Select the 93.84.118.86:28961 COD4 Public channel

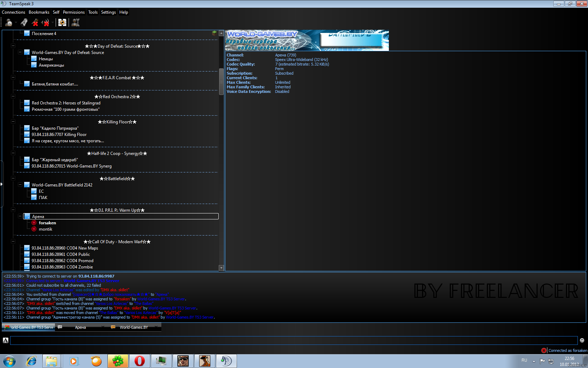pyautogui.click(x=61, y=254)
